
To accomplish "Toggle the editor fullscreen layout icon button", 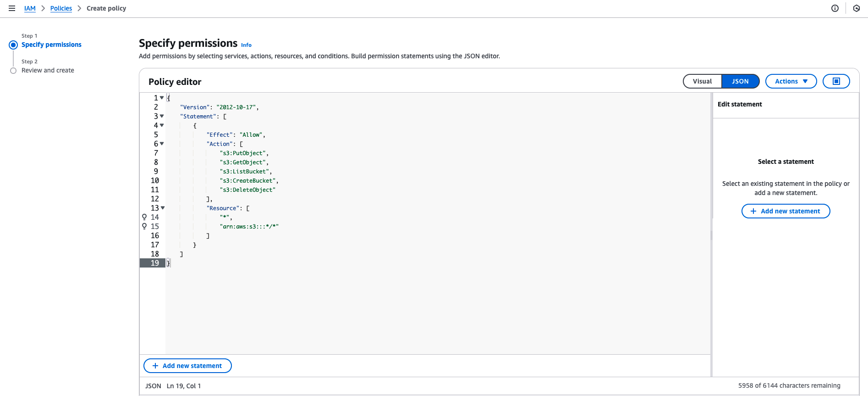I will [x=836, y=81].
